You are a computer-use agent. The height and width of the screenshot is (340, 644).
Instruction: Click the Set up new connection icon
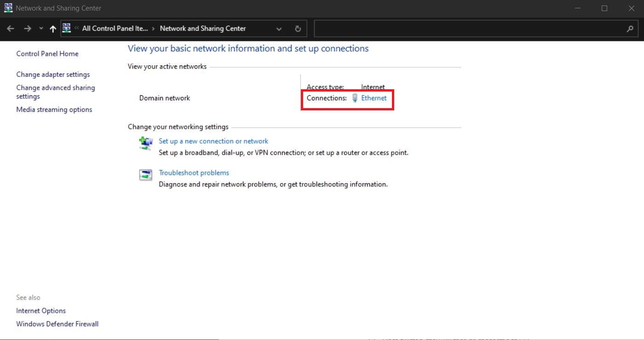146,143
